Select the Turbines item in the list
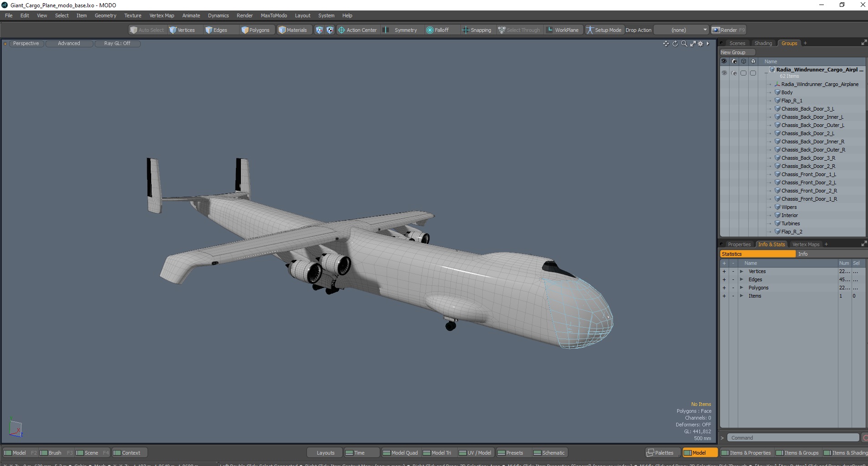The height and width of the screenshot is (466, 868). [x=791, y=223]
